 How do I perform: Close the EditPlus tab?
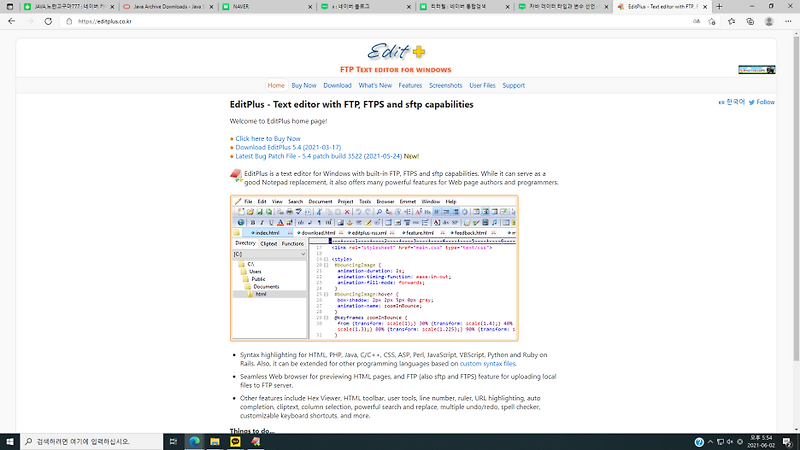(705, 7)
